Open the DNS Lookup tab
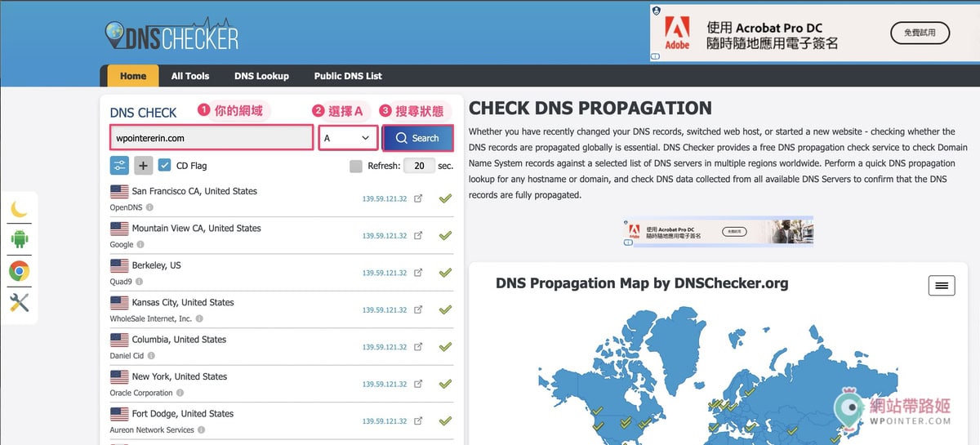 [261, 76]
